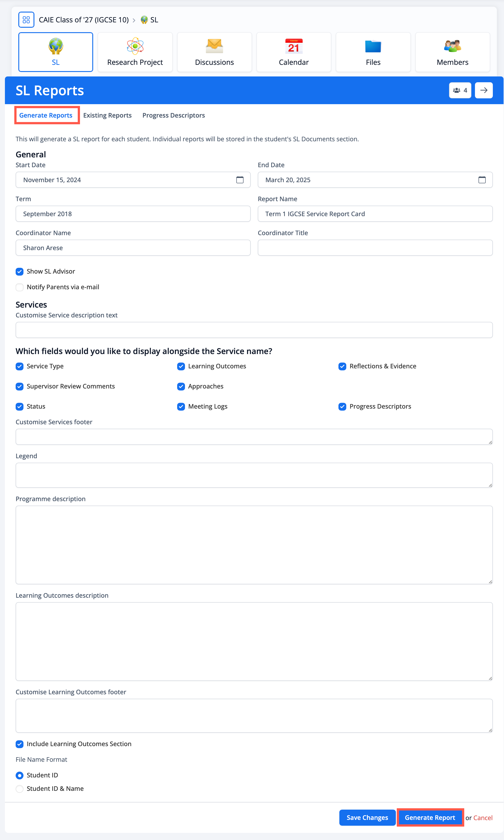Click the Customise Services footer textarea
This screenshot has height=840, width=504.
[254, 437]
